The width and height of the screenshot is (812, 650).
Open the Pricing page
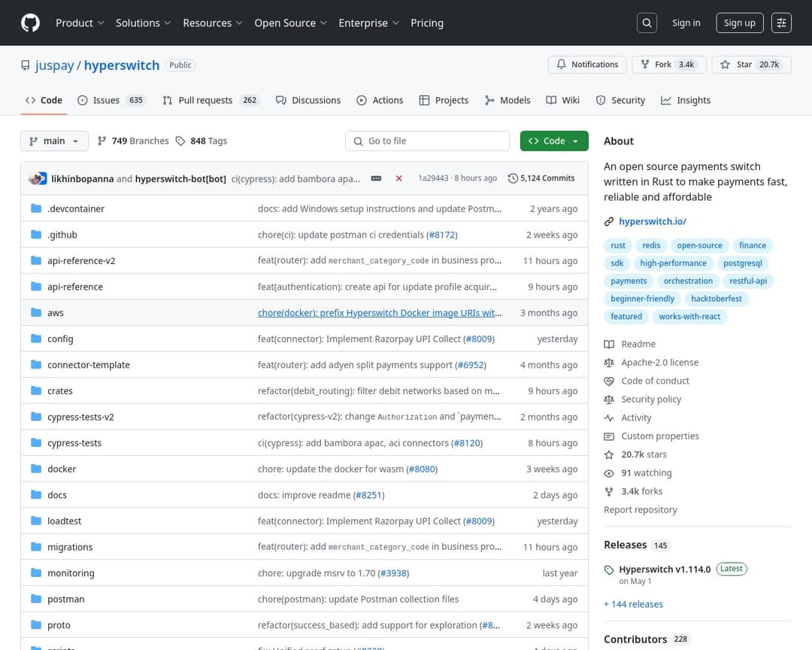pyautogui.click(x=427, y=23)
